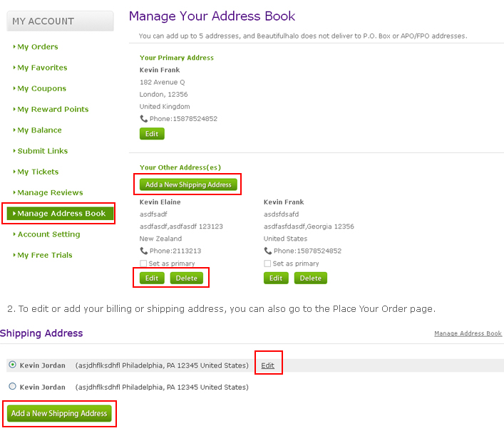This screenshot has width=504, height=448.
Task: Click 'Phone:15878524852' in primary address
Action: tap(183, 119)
